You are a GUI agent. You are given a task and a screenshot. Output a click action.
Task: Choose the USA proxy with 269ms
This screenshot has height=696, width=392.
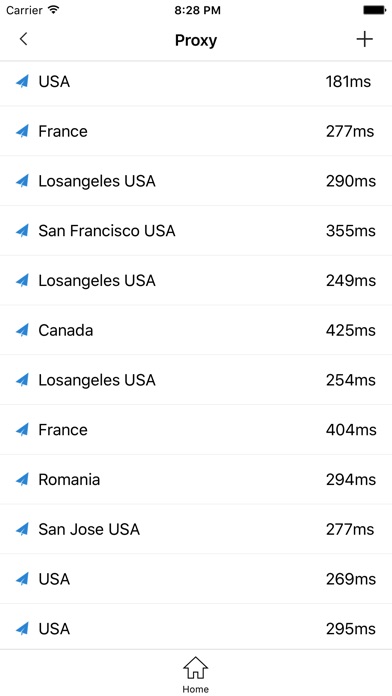click(196, 578)
